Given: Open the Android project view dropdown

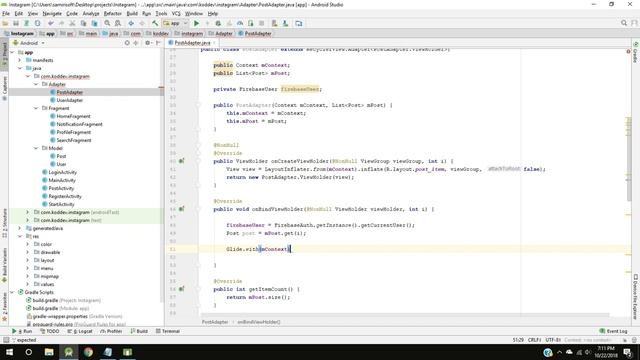Looking at the screenshot, I should (29, 43).
